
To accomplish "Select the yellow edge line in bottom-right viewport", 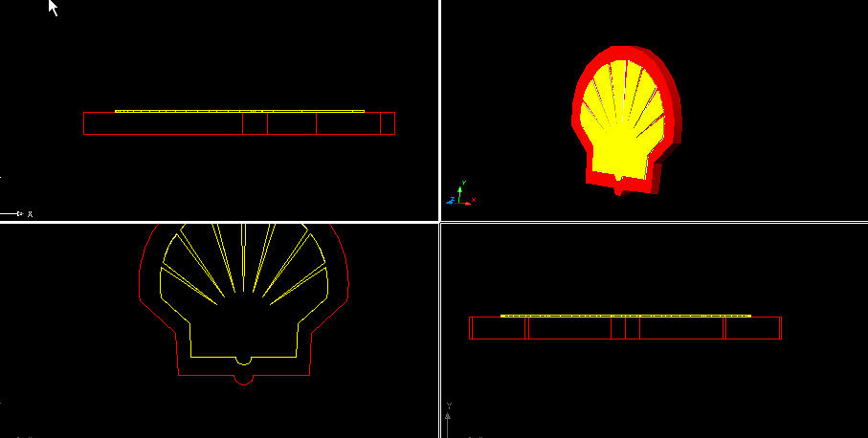I will click(626, 316).
